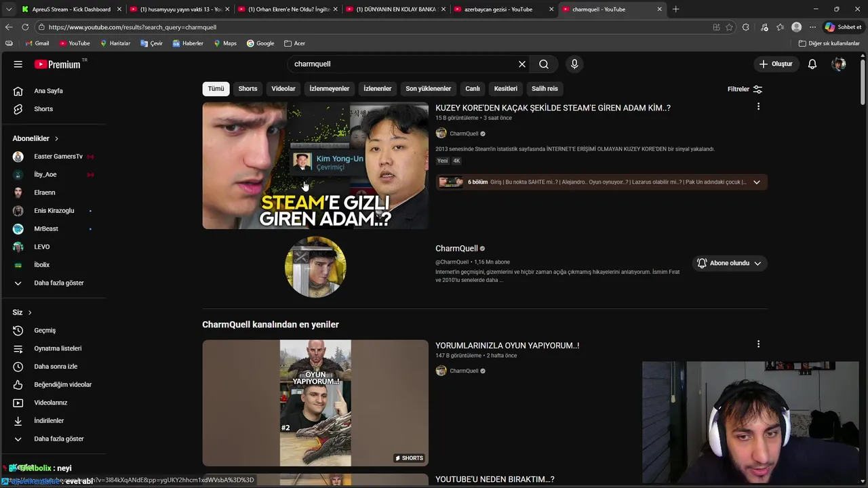Open the Haritalar bookmark
Viewport: 868px width, 488px height.
tap(115, 43)
